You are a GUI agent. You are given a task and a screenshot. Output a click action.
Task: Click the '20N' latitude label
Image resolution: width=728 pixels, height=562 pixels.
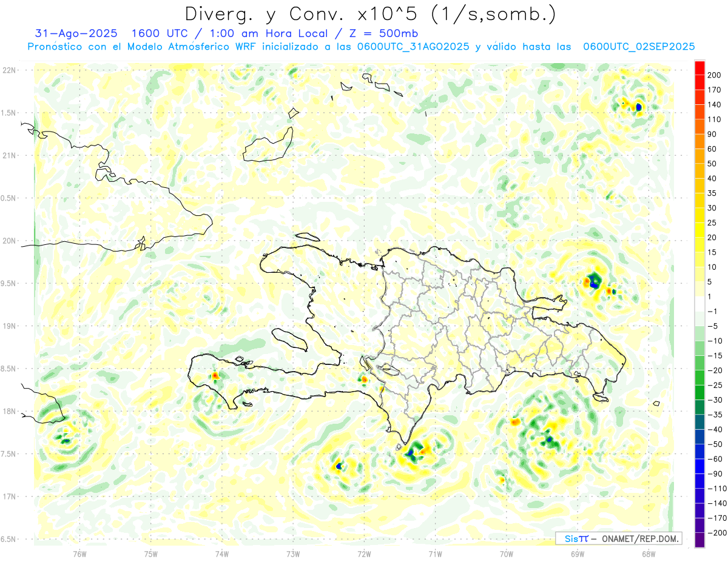pyautogui.click(x=9, y=241)
